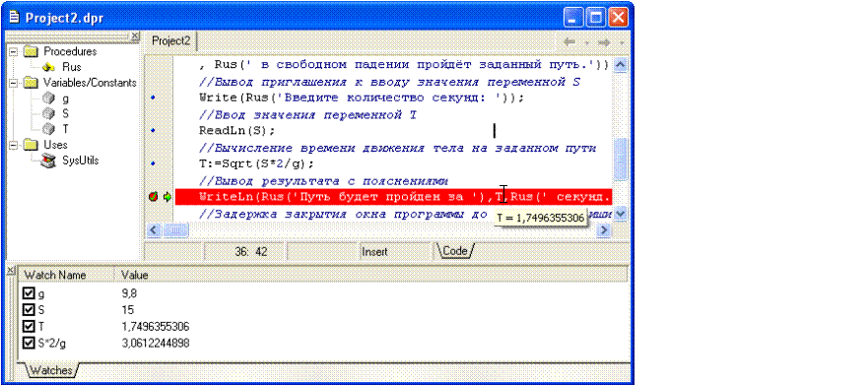Click the Procedures folder icon

pyautogui.click(x=31, y=51)
